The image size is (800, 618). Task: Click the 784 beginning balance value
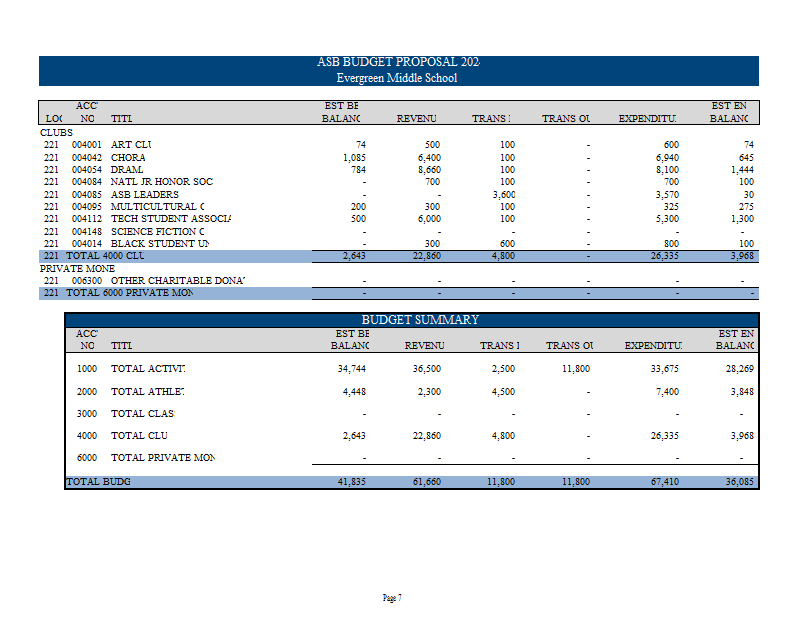tap(358, 169)
